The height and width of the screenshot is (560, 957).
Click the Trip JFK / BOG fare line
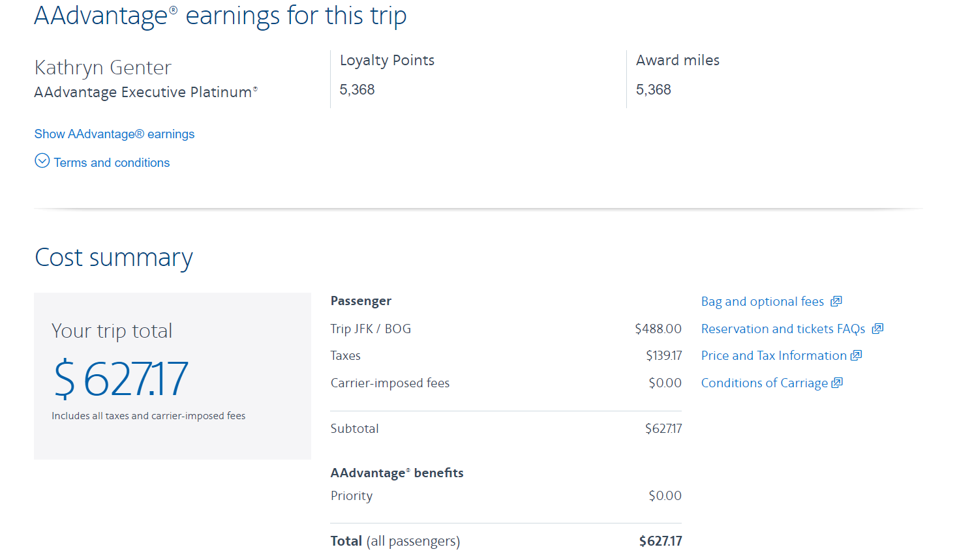371,329
